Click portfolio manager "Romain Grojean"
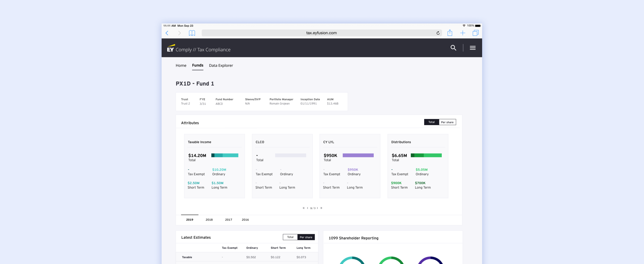Viewport: 644px width, 264px height. [280, 104]
